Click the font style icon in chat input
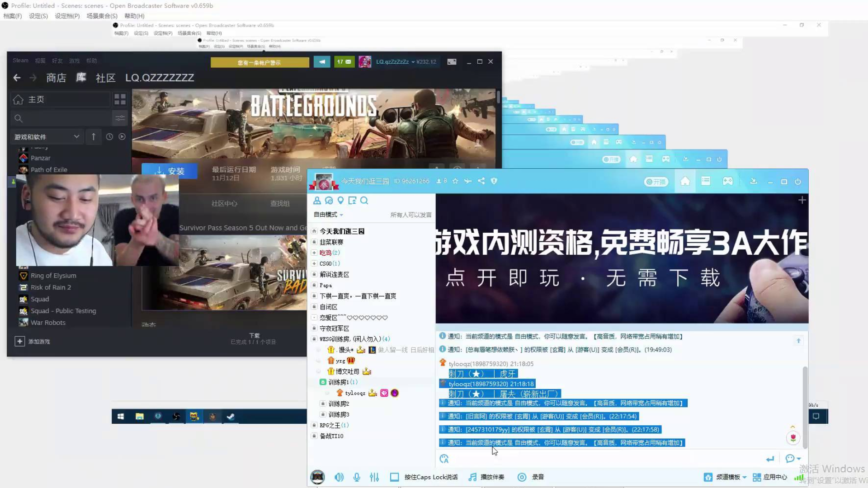The height and width of the screenshot is (488, 868). point(444,459)
